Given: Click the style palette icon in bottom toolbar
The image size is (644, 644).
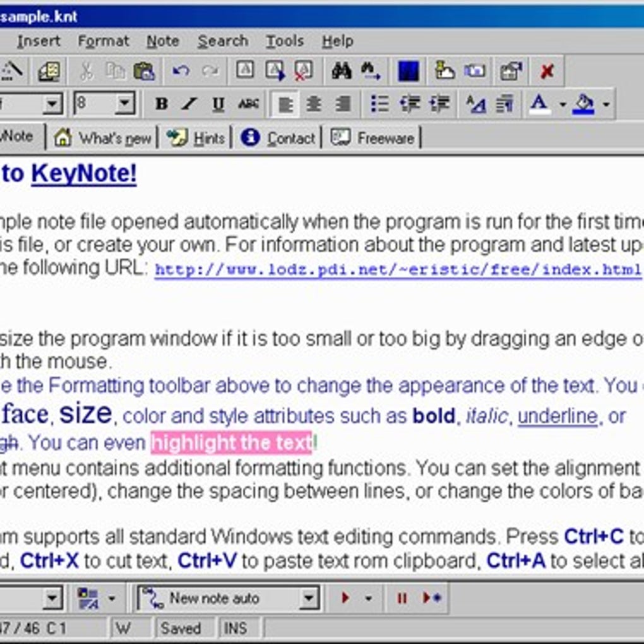Looking at the screenshot, I should pyautogui.click(x=88, y=599).
